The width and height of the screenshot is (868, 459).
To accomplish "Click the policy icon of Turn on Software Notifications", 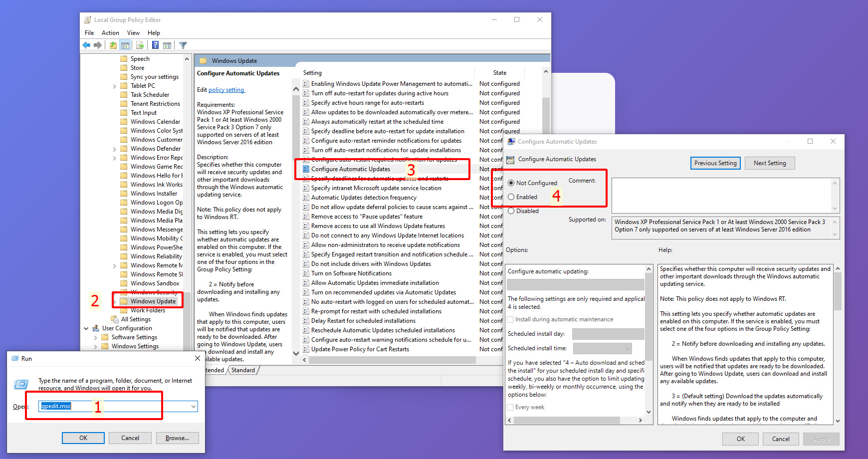I will pos(306,273).
